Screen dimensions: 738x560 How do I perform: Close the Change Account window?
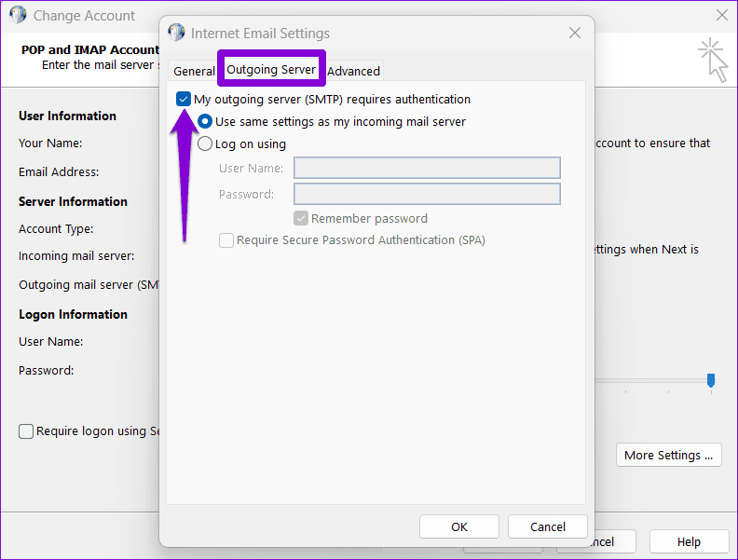coord(722,15)
